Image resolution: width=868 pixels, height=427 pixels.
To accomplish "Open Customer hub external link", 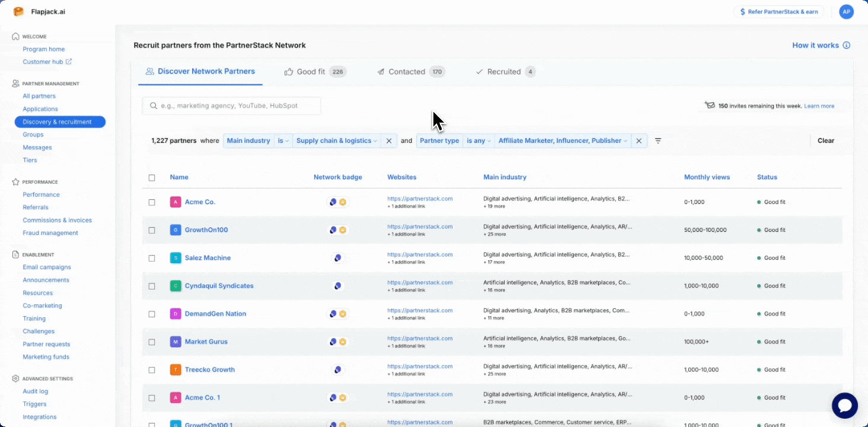I will pos(47,62).
